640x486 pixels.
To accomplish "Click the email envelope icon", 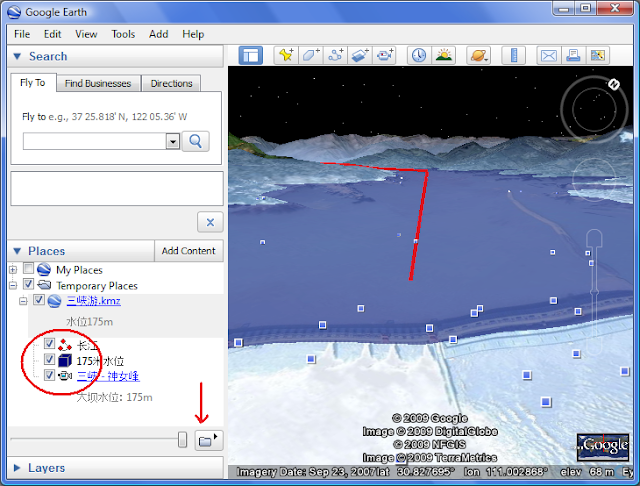I will coord(549,55).
